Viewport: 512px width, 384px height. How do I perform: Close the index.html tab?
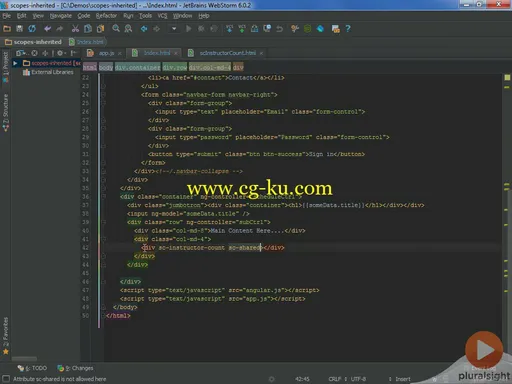pyautogui.click(x=176, y=53)
